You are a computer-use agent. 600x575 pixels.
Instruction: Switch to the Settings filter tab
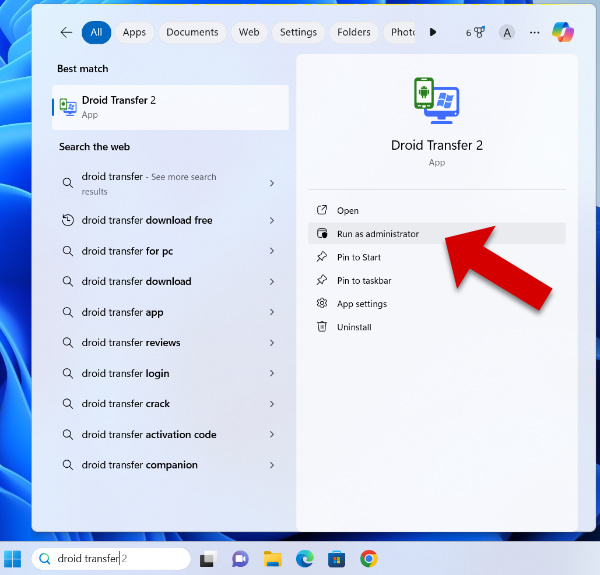[x=298, y=33]
